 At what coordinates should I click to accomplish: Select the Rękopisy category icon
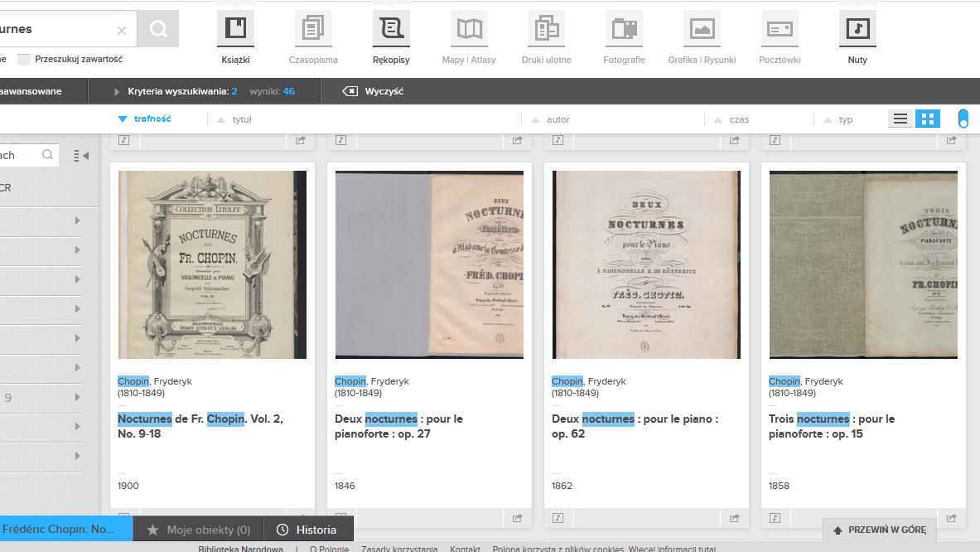click(x=391, y=28)
